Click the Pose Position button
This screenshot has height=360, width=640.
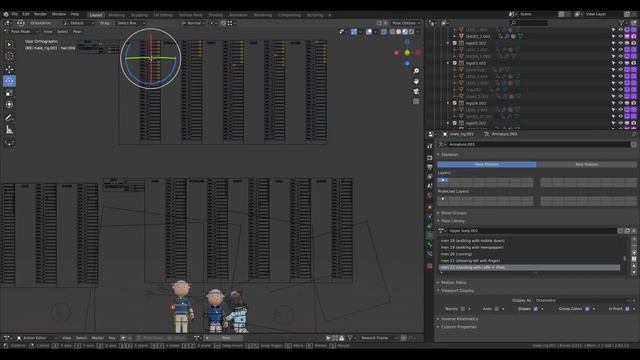tap(487, 164)
